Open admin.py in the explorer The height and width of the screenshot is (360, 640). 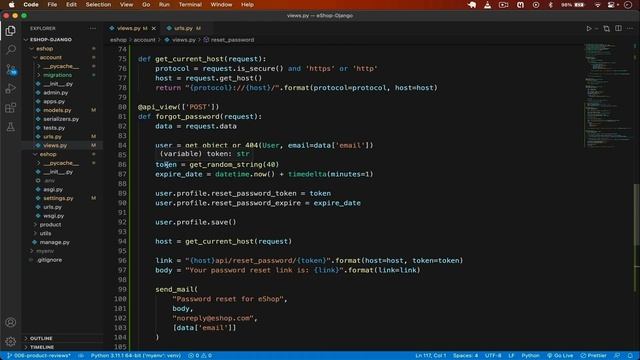56,93
